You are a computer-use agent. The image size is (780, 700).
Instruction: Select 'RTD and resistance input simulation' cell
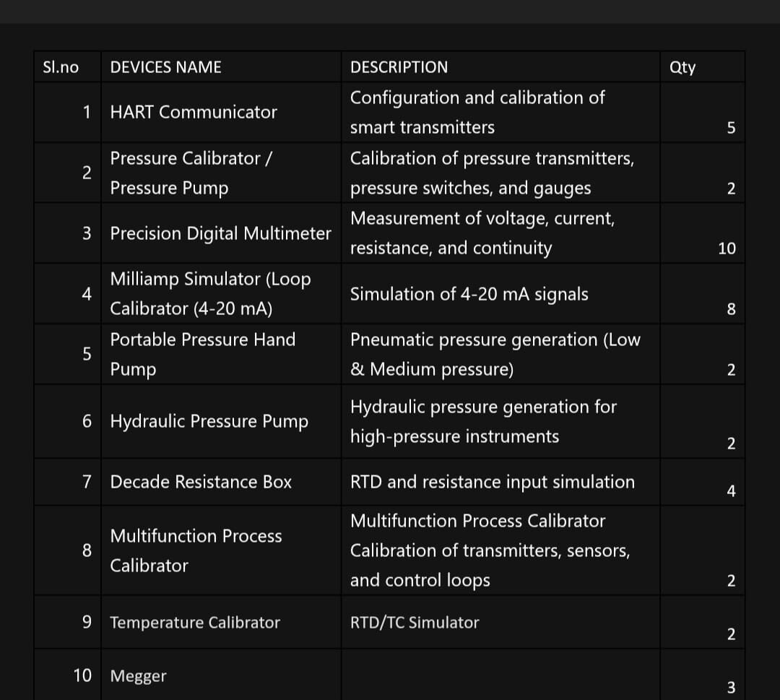pyautogui.click(x=500, y=482)
